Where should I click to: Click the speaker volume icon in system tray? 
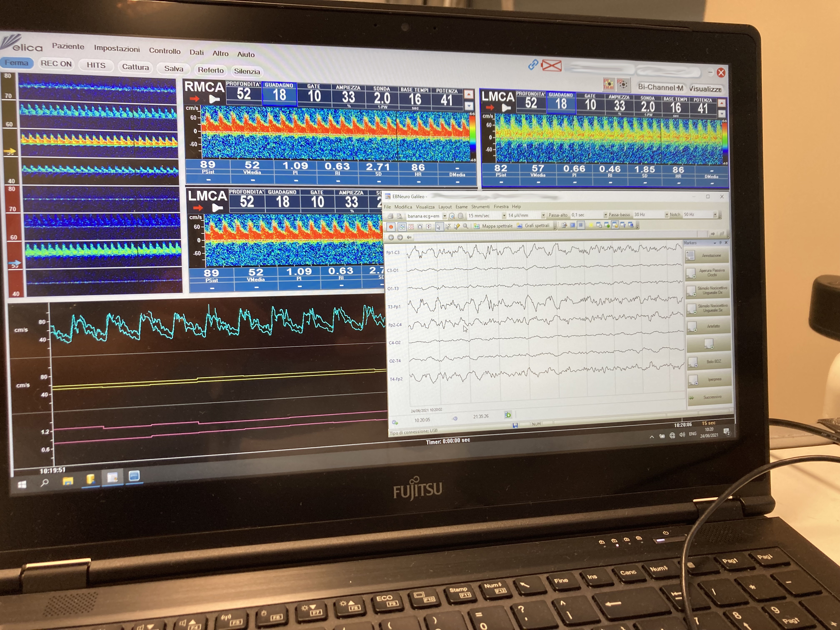[x=682, y=434]
